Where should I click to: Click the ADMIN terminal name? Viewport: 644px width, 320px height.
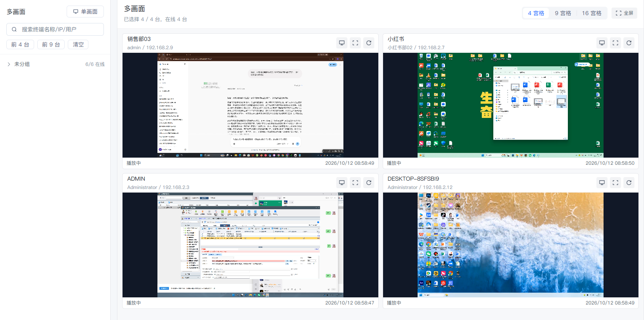(x=136, y=179)
